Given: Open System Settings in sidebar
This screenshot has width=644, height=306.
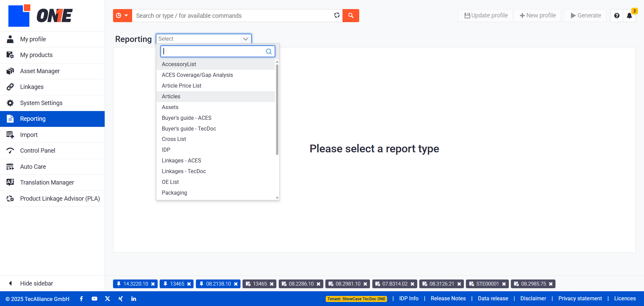Looking at the screenshot, I should (x=52, y=103).
